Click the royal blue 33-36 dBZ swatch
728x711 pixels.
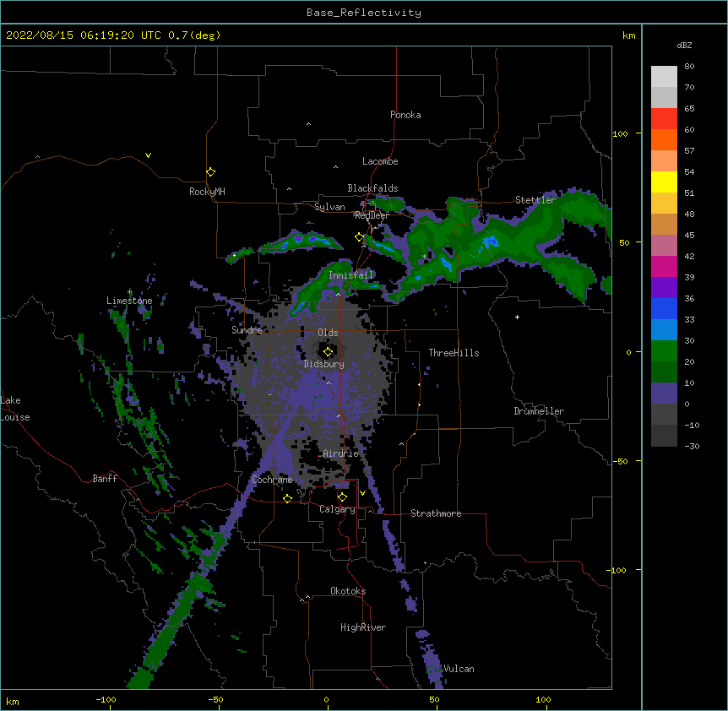(664, 308)
